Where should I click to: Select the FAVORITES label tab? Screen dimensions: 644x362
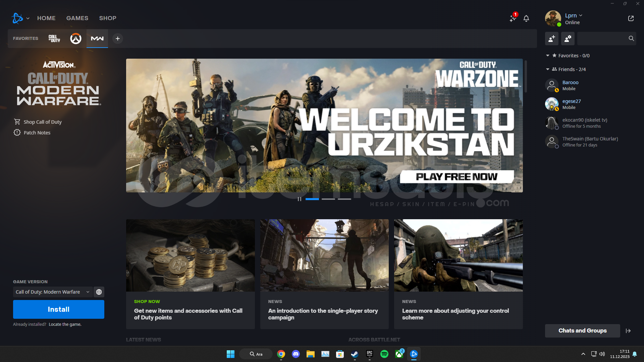click(25, 39)
